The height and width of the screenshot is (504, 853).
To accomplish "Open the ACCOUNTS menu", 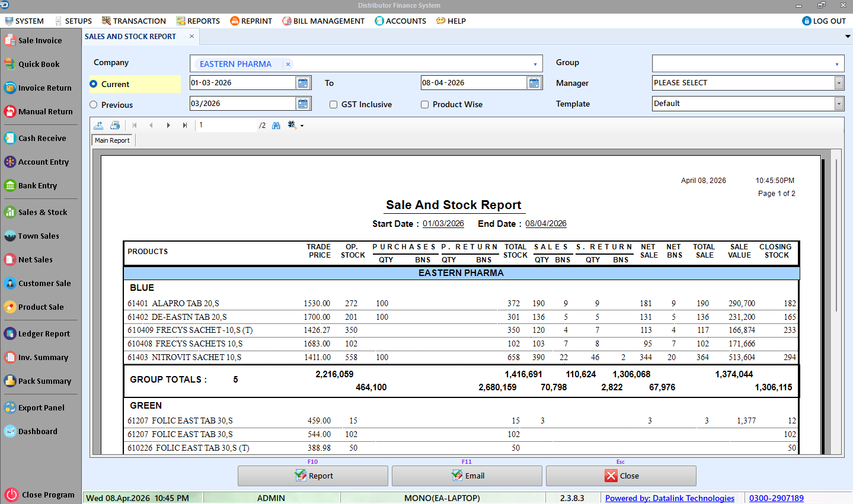I will pyautogui.click(x=401, y=21).
